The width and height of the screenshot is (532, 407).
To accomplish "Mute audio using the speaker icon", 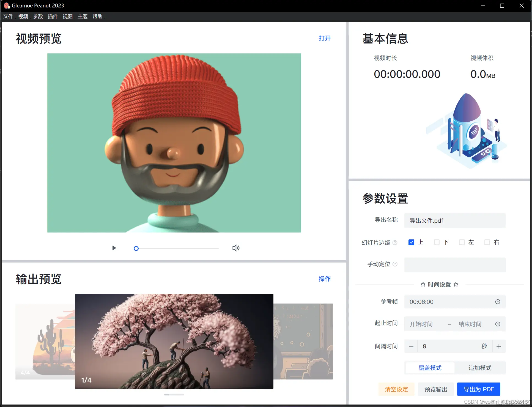I will 236,248.
